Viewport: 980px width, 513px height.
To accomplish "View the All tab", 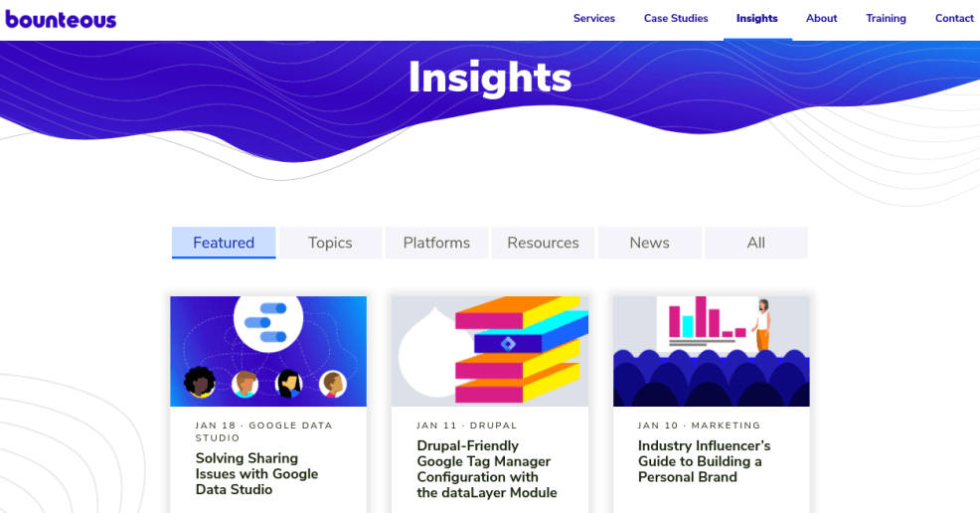I will point(755,243).
